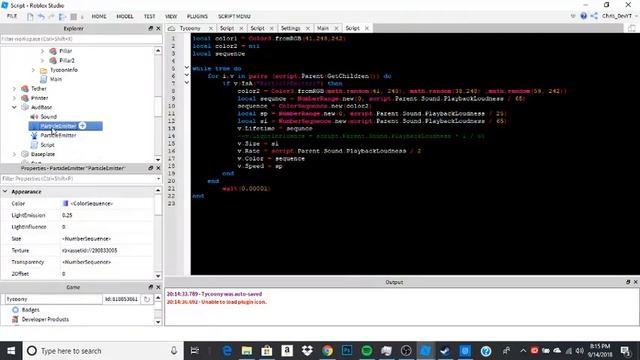Viewport: 640px width, 360px height.
Task: Open Photoshop from taskbar
Action: [347, 351]
